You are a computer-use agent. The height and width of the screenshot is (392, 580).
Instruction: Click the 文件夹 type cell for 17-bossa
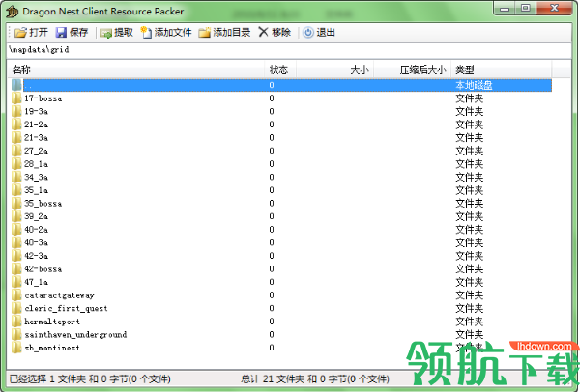[x=470, y=98]
